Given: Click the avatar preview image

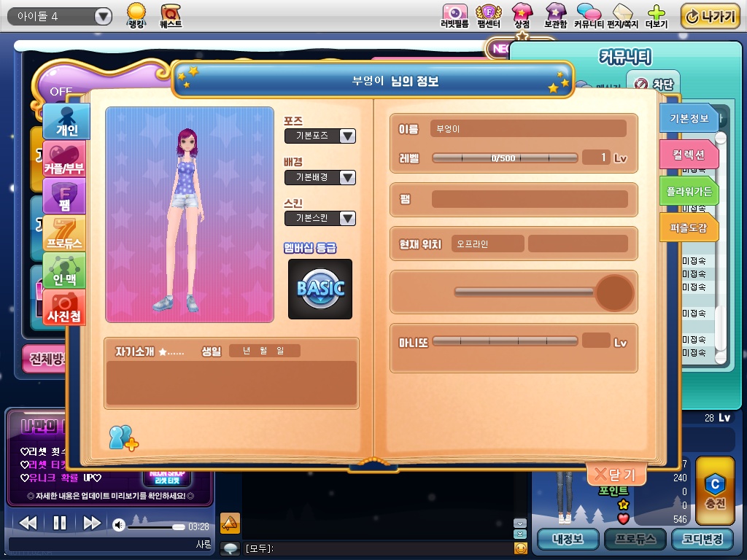Looking at the screenshot, I should coord(190,215).
